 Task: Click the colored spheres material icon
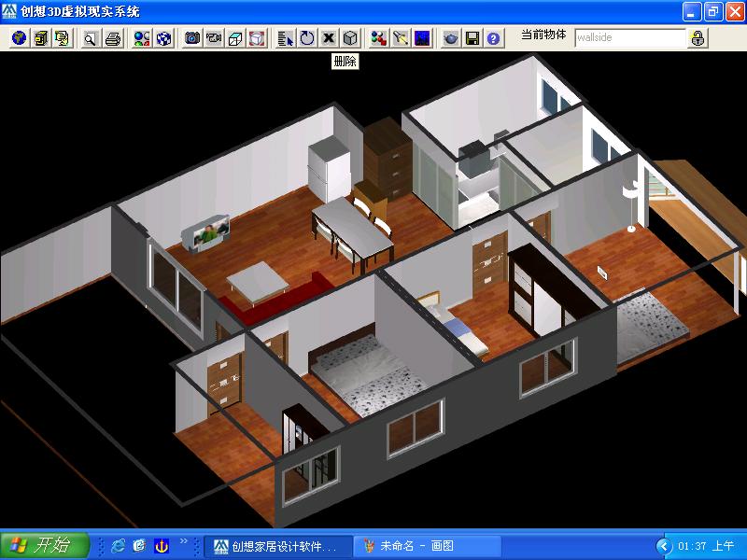[x=142, y=38]
